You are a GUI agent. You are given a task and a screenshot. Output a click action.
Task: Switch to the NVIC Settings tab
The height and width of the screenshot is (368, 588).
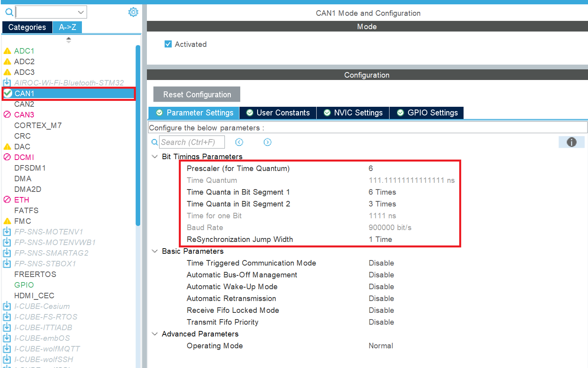[x=353, y=113]
